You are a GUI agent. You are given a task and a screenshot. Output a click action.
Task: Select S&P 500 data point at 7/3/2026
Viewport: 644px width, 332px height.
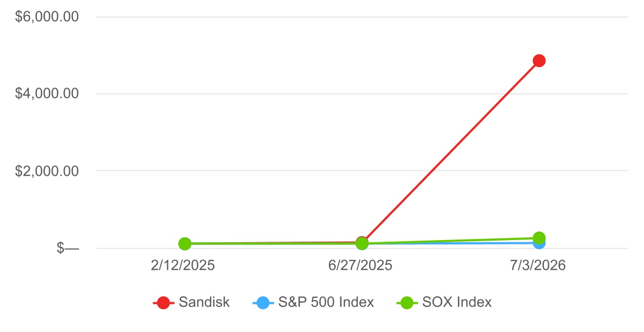click(x=540, y=244)
